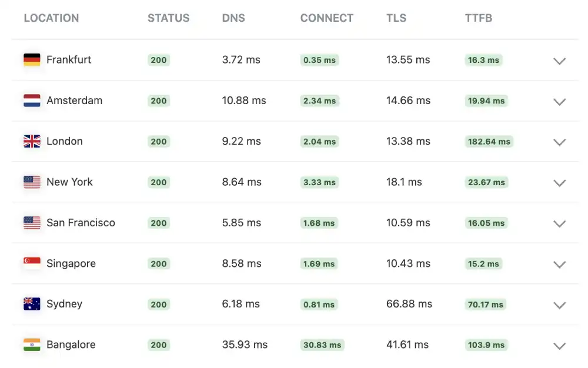Select the Singapore flag icon
Viewport: 588px width, 368px height.
pyautogui.click(x=32, y=263)
